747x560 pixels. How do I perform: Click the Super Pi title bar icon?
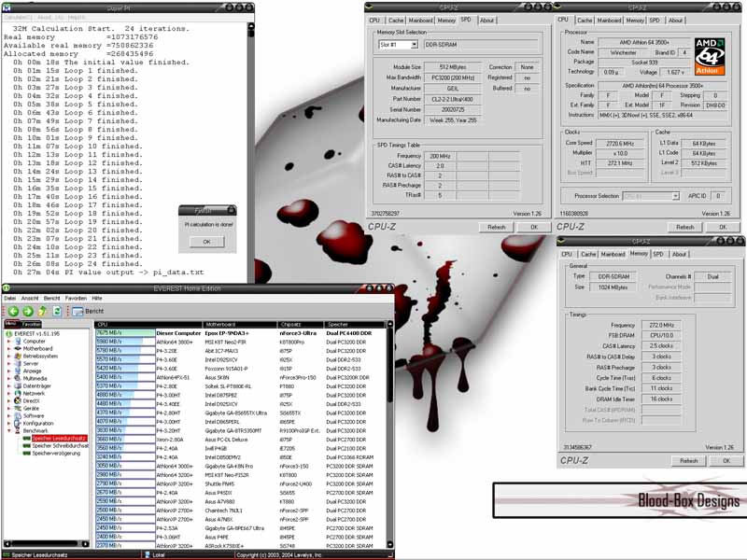tap(7, 7)
